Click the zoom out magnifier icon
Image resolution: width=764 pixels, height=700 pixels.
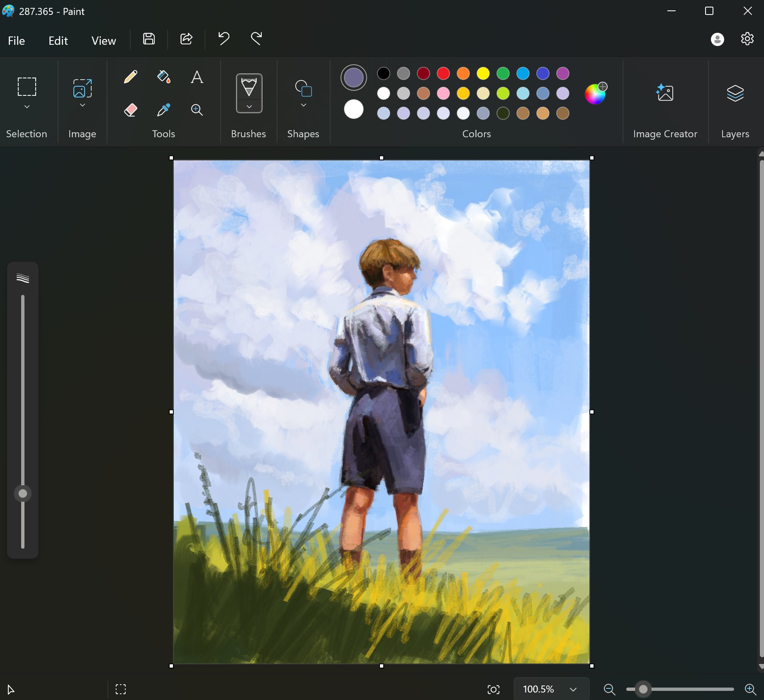(609, 689)
